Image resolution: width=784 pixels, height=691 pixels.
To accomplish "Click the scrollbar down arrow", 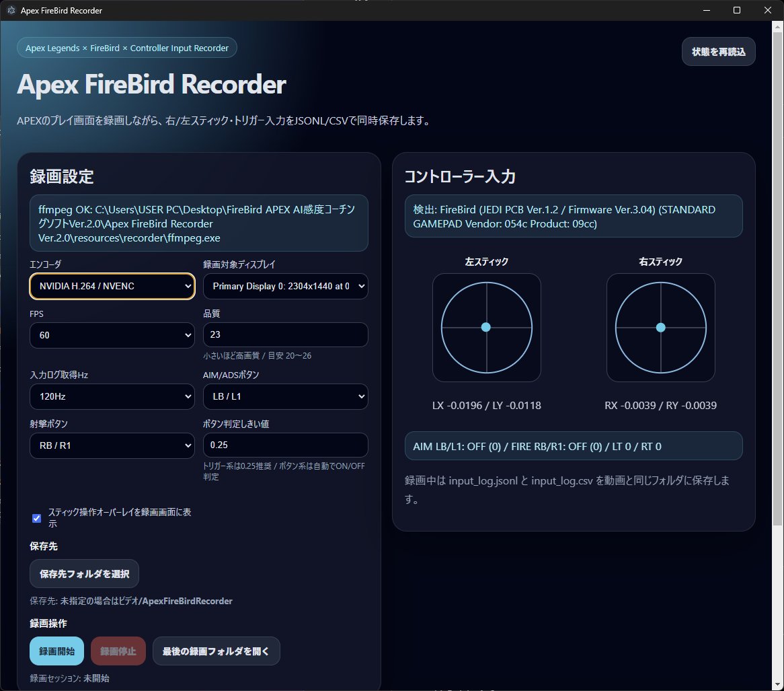I will tap(777, 685).
